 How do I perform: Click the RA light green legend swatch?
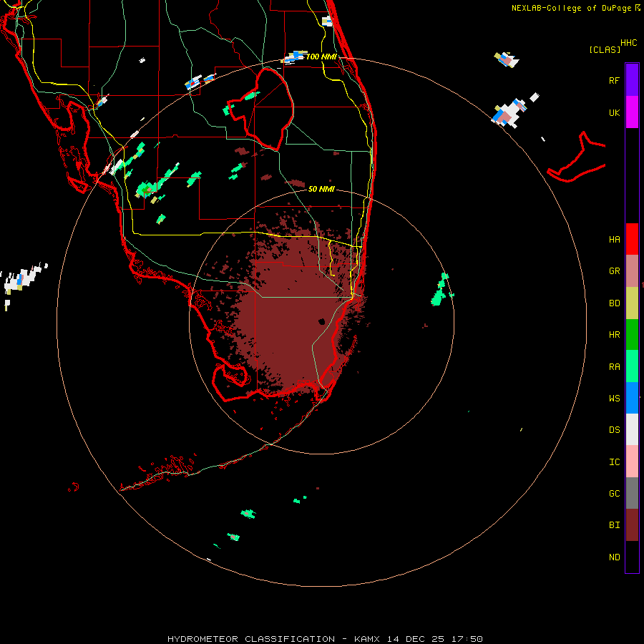tap(632, 366)
